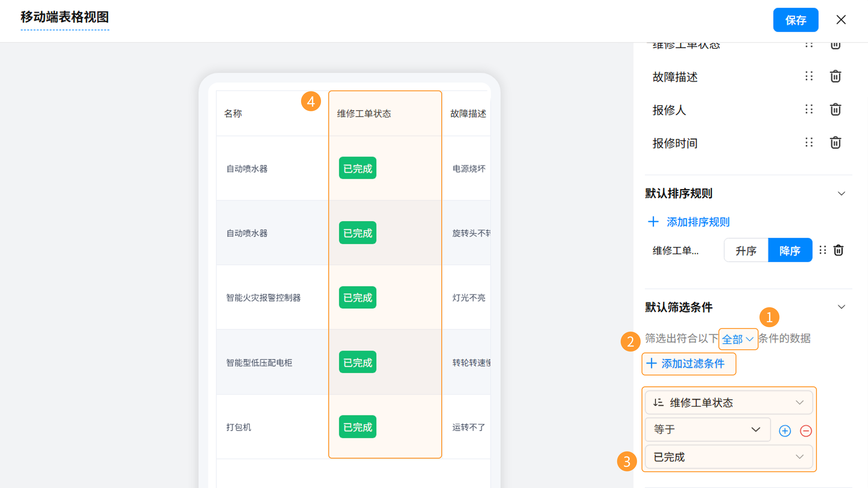868x488 pixels.
Task: Delete the 故障描述 field
Action: [x=835, y=76]
